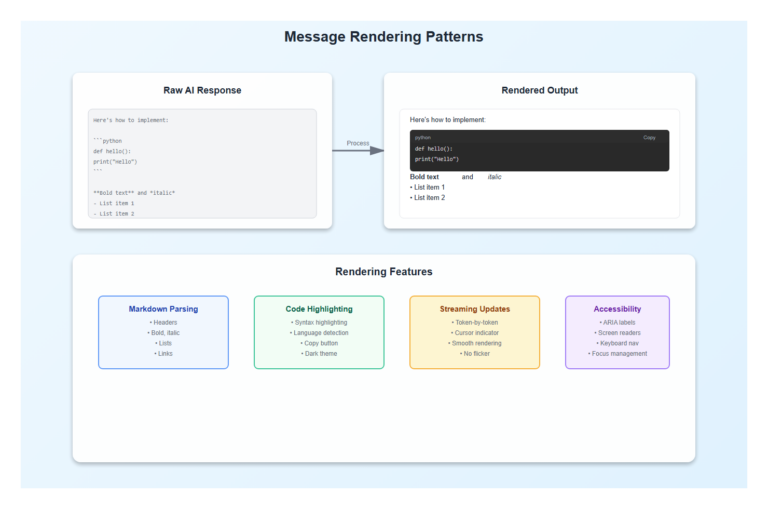Select the Markdown Parsing card heading

(163, 309)
